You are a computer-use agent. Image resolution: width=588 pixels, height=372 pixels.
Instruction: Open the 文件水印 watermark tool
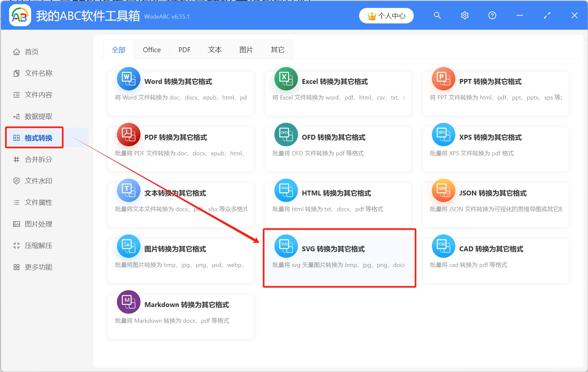(38, 180)
